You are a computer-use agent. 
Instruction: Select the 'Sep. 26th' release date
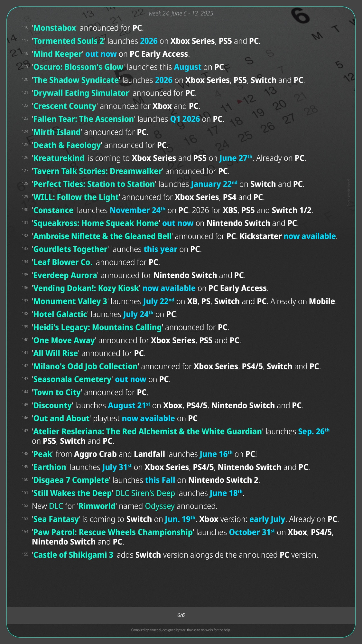click(x=314, y=431)
